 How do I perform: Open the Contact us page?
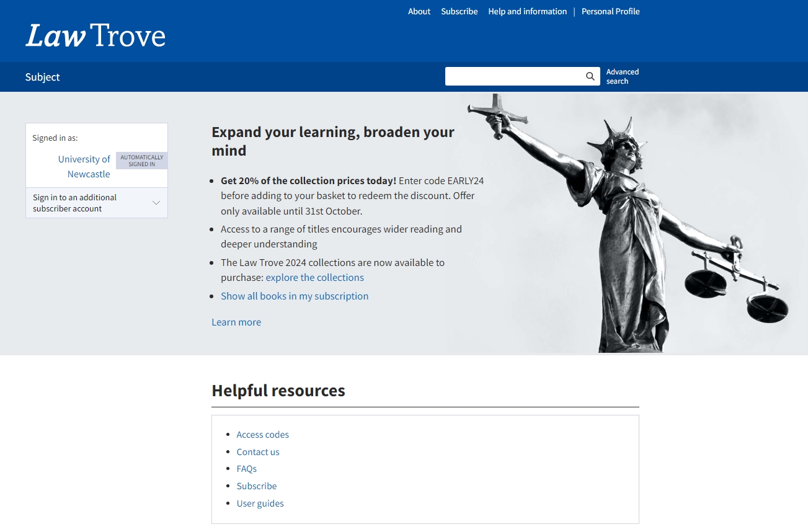[x=258, y=451]
